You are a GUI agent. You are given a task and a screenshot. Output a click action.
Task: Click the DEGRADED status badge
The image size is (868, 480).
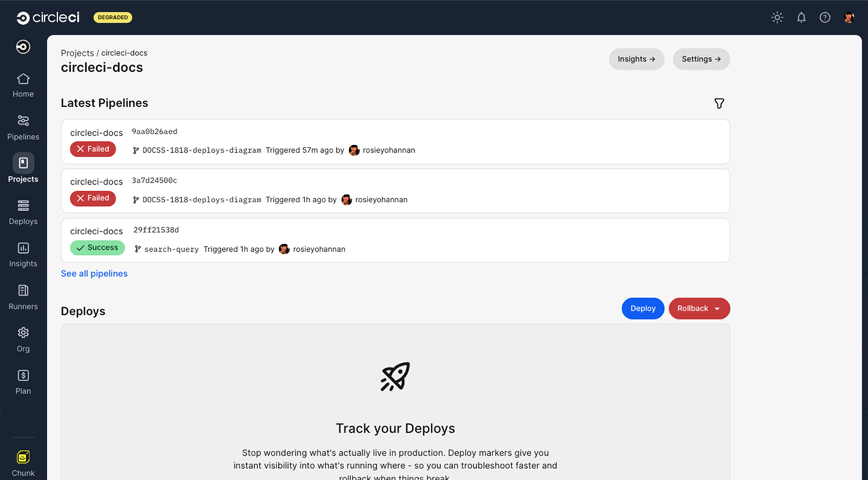tap(112, 17)
